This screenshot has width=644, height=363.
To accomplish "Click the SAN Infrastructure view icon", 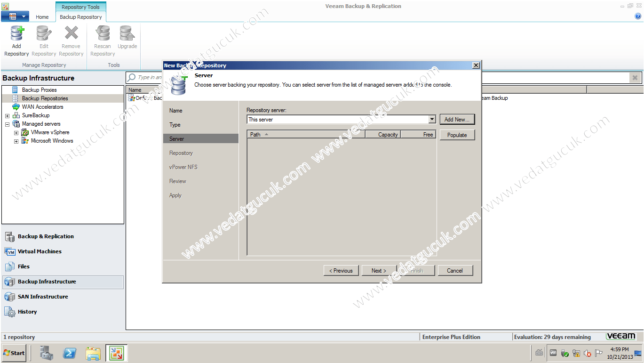I will tap(9, 297).
